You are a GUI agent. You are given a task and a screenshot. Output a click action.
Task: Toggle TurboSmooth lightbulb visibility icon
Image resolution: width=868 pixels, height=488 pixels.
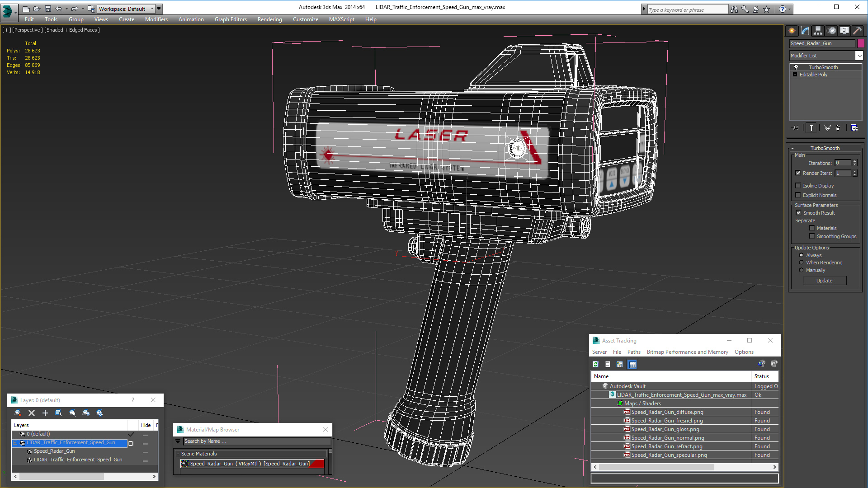[796, 67]
